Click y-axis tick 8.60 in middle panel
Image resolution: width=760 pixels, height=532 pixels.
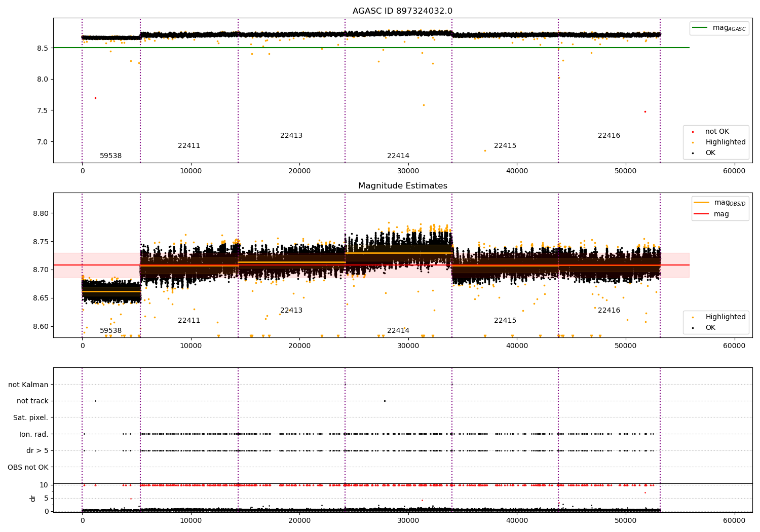41,327
